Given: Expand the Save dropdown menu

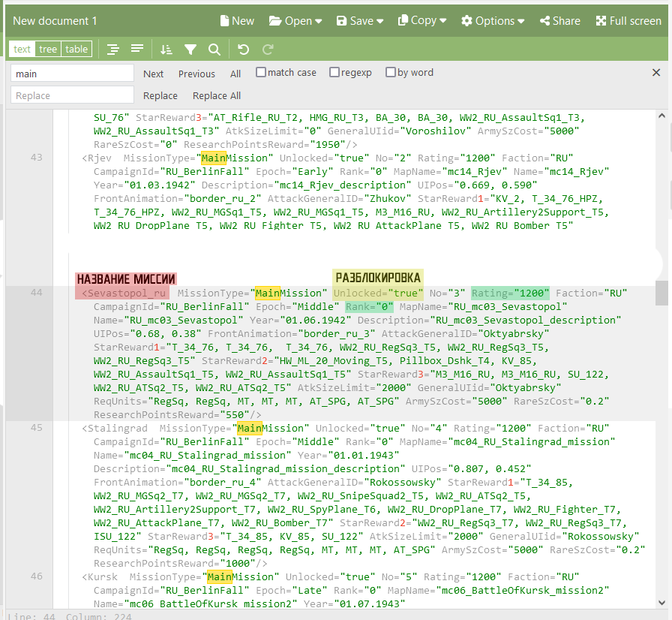Looking at the screenshot, I should tap(359, 20).
